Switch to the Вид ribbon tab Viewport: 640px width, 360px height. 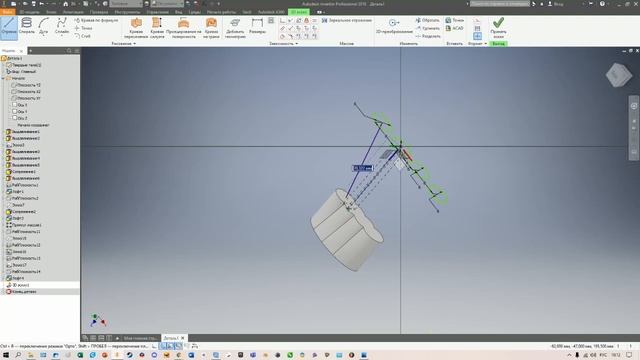[x=178, y=12]
